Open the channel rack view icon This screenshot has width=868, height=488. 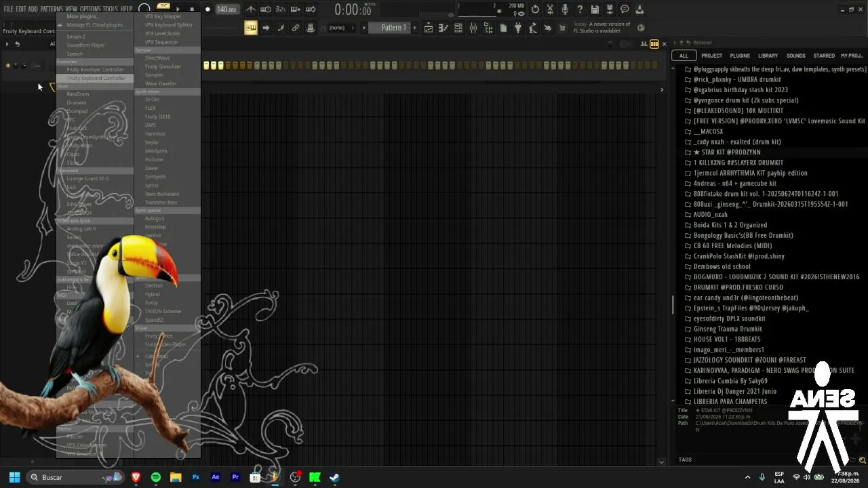tap(458, 28)
